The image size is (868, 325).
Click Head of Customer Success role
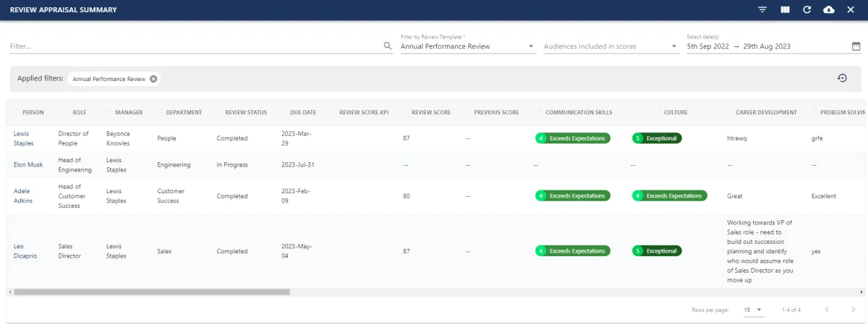point(72,196)
